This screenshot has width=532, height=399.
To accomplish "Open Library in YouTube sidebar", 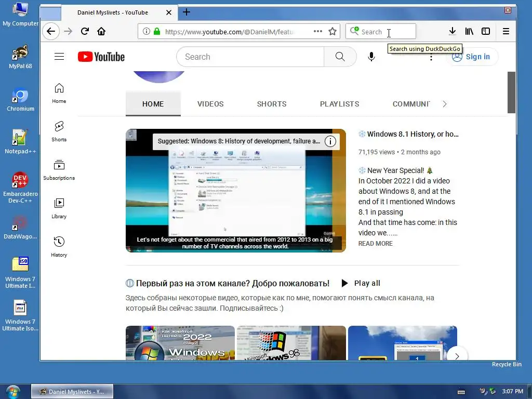I will [59, 208].
